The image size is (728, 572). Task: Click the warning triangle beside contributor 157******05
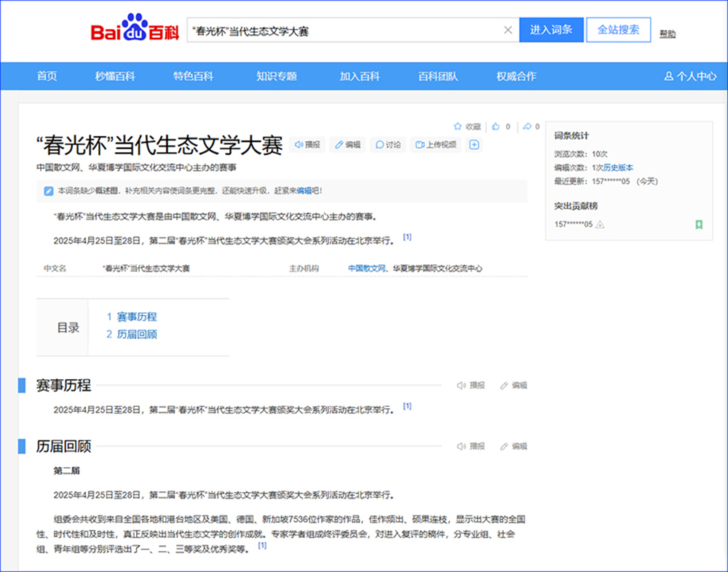point(601,225)
